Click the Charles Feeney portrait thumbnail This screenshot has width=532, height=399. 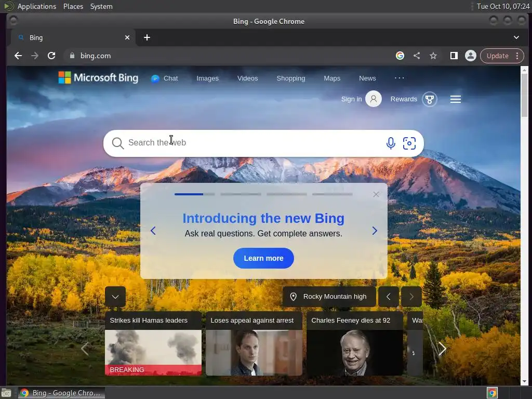point(355,353)
